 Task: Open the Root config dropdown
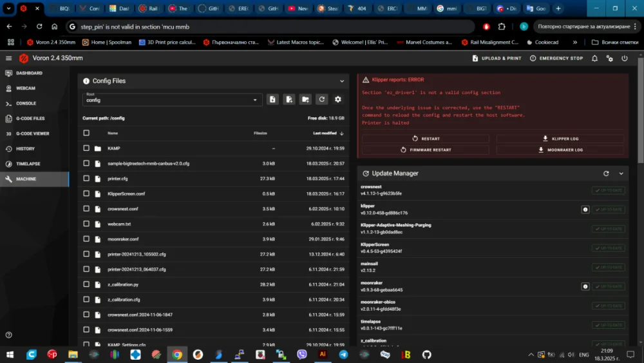(172, 99)
